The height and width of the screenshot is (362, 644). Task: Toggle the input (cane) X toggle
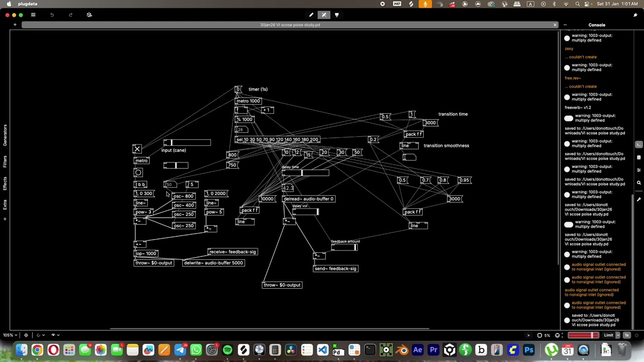tap(137, 149)
